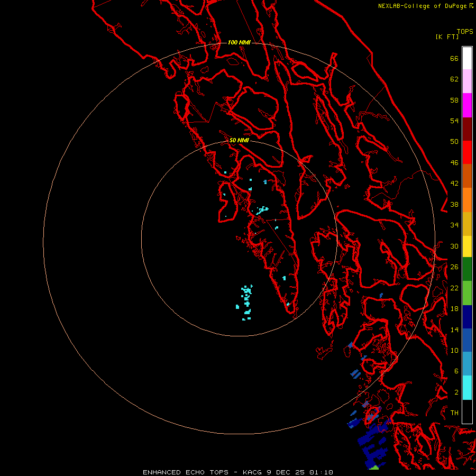Click the Enhanced Echo Tops KACG caption
Screen dimensions: 476x476
[x=238, y=472]
